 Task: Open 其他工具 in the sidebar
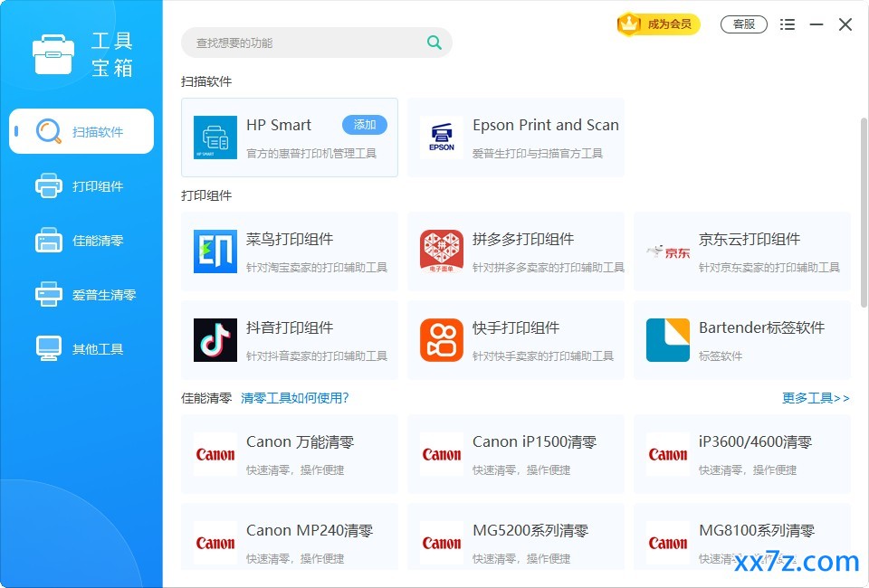pyautogui.click(x=81, y=349)
